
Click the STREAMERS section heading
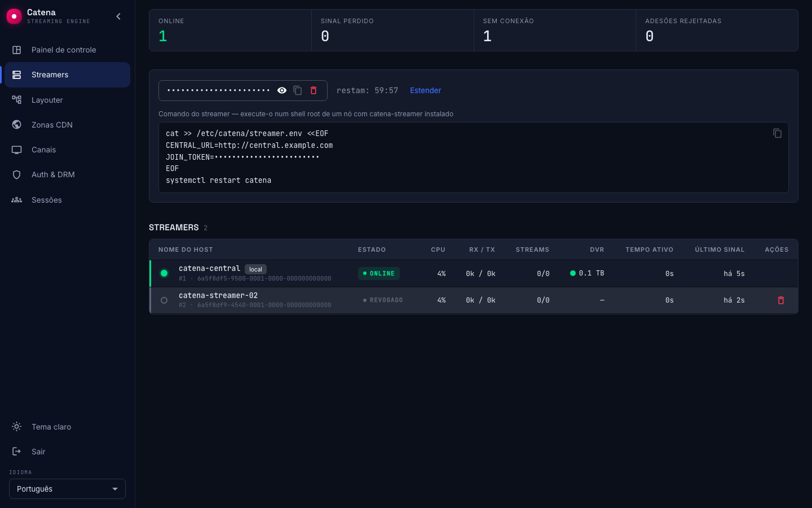coord(174,227)
